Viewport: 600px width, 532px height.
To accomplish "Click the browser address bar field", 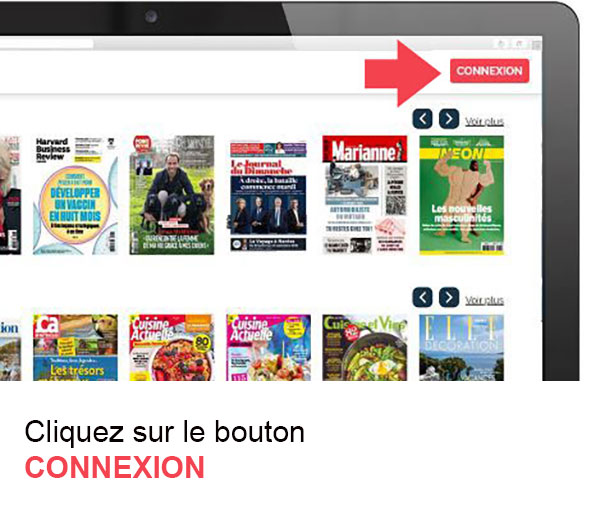I will [x=47, y=44].
